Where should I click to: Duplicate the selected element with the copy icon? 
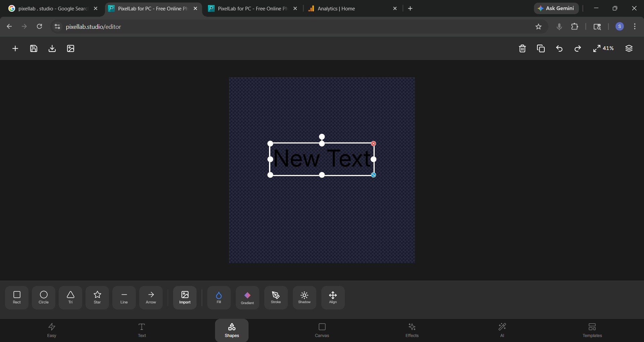(541, 49)
